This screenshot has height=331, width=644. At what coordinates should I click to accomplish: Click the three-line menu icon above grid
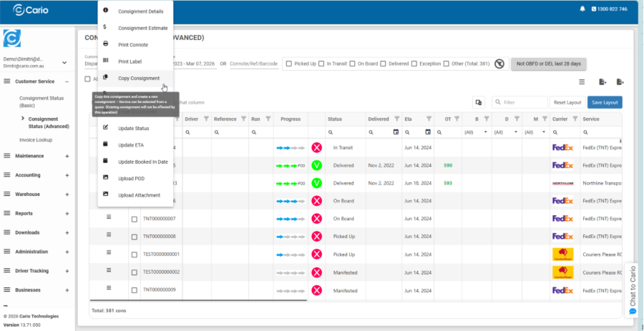[582, 82]
